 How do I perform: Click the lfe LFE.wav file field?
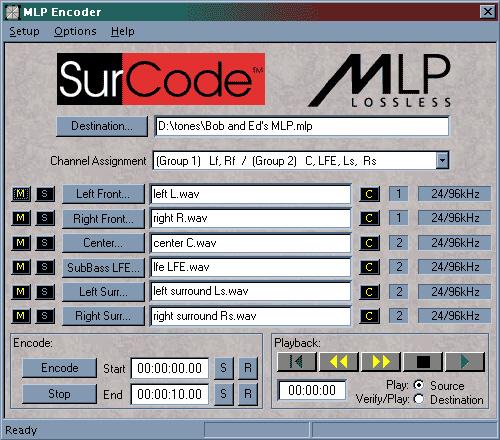(250, 267)
